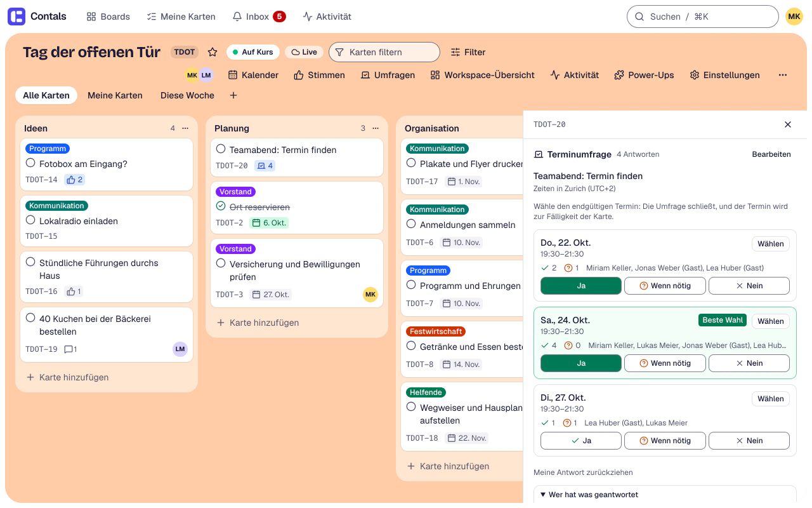Click Meine Antwort zurückziehen
The width and height of the screenshot is (812, 508).
click(x=583, y=472)
